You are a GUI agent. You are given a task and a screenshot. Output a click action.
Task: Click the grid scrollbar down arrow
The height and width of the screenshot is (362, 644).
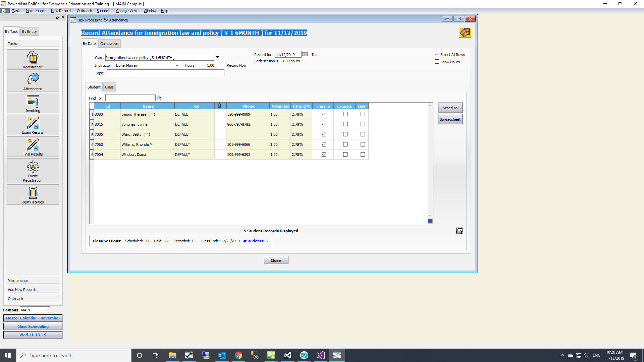(430, 216)
